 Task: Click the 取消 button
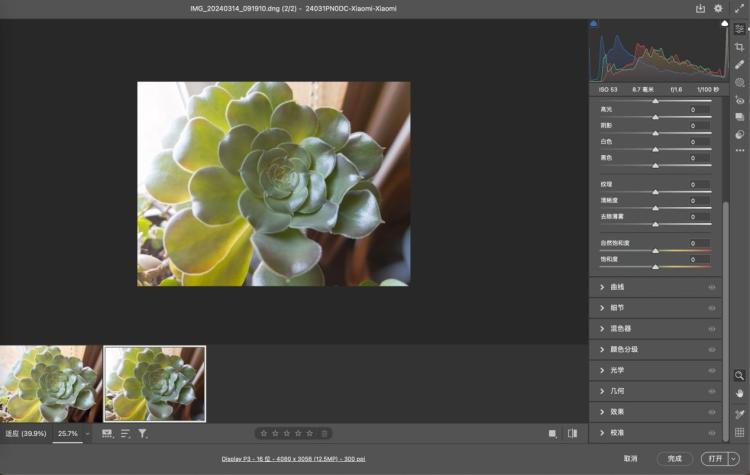(630, 458)
